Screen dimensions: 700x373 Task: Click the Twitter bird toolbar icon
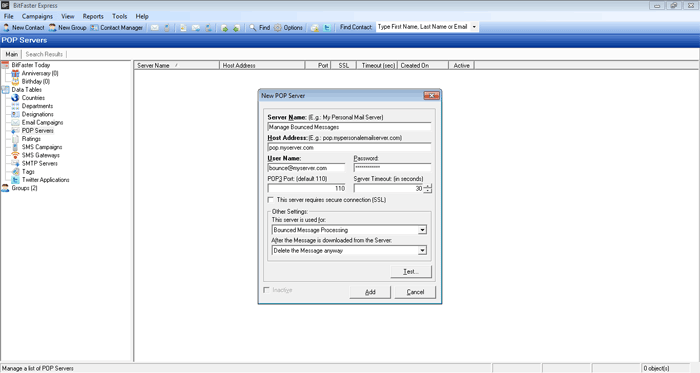click(327, 28)
